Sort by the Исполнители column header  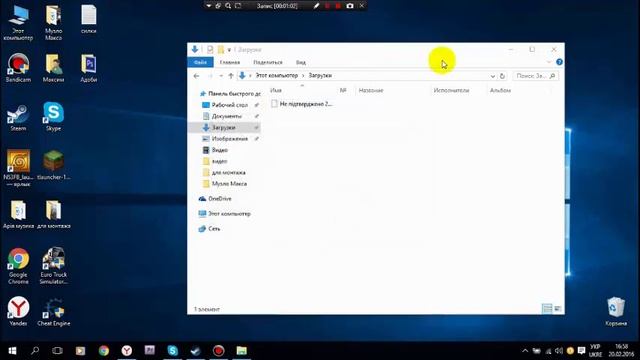click(451, 90)
